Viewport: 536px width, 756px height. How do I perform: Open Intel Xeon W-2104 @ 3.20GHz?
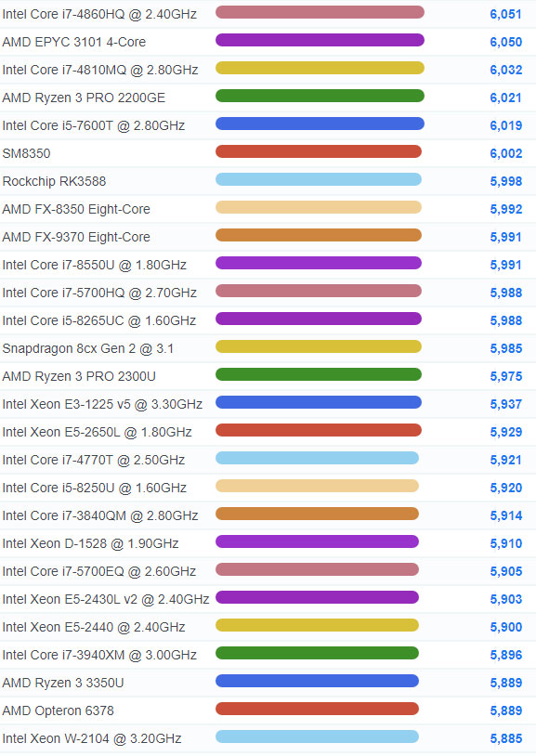click(92, 738)
